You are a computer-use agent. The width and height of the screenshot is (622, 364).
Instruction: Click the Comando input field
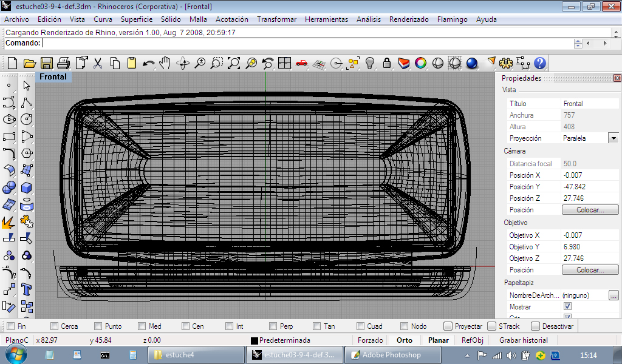coord(304,43)
